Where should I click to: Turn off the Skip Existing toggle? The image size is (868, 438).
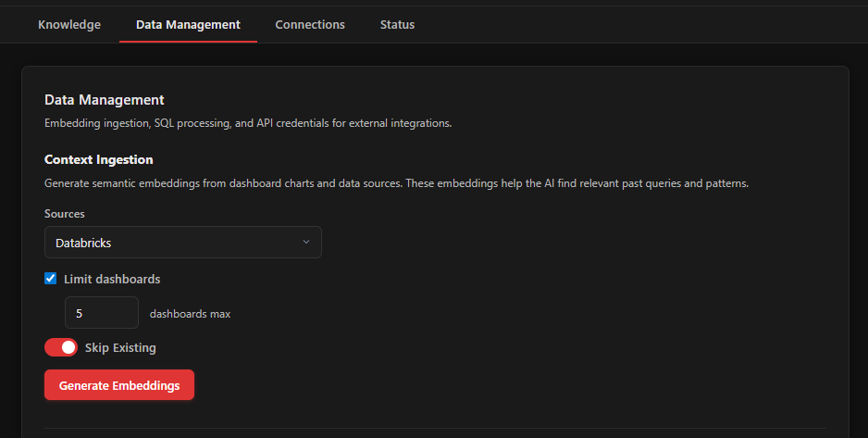coord(61,348)
